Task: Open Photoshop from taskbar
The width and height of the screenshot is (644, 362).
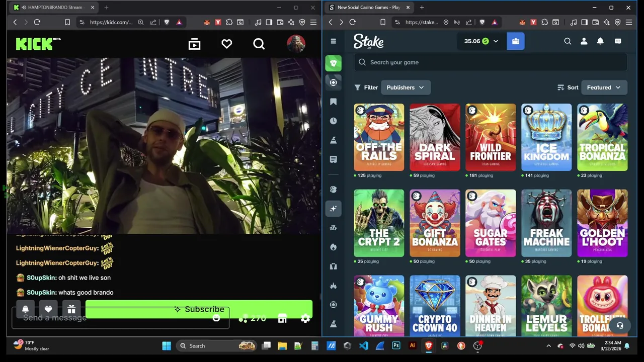Action: [396, 346]
